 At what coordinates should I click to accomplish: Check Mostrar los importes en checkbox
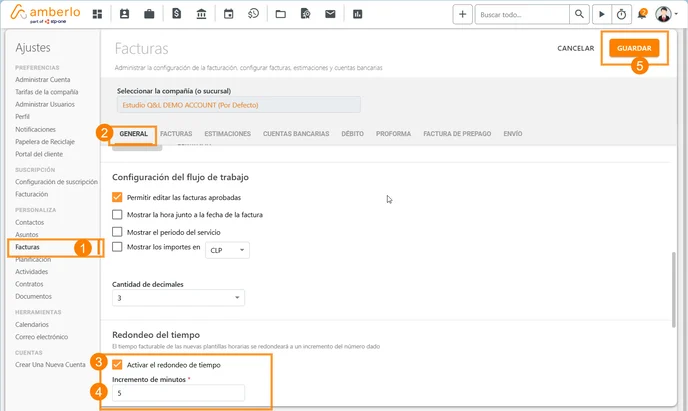pyautogui.click(x=117, y=247)
